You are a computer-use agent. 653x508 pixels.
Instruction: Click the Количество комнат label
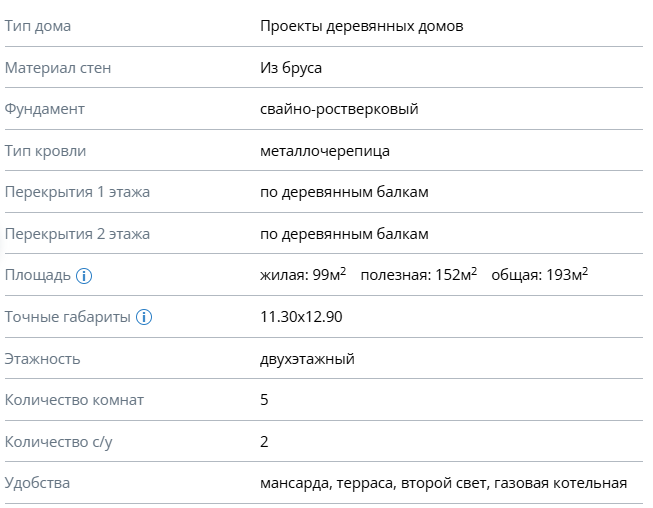[x=74, y=400]
